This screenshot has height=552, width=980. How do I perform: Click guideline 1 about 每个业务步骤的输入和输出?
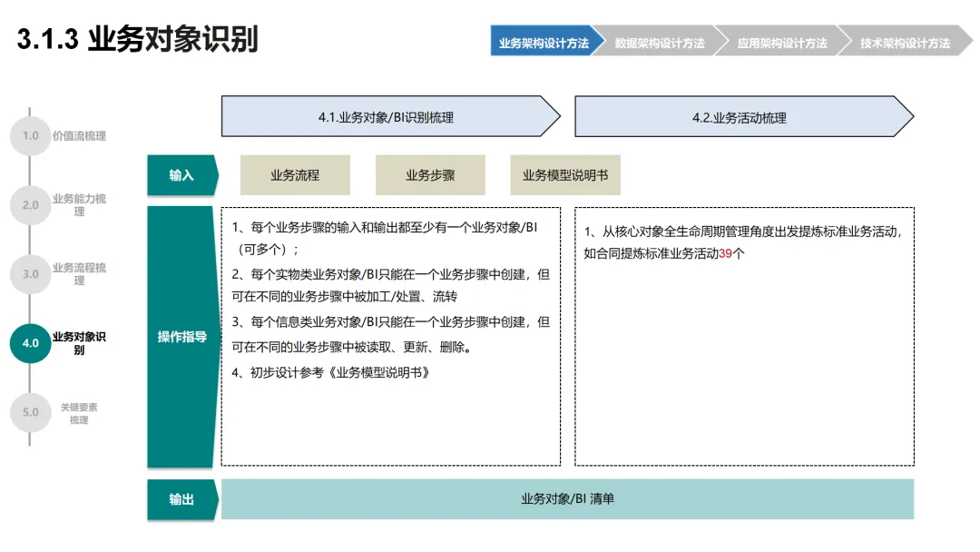point(385,238)
